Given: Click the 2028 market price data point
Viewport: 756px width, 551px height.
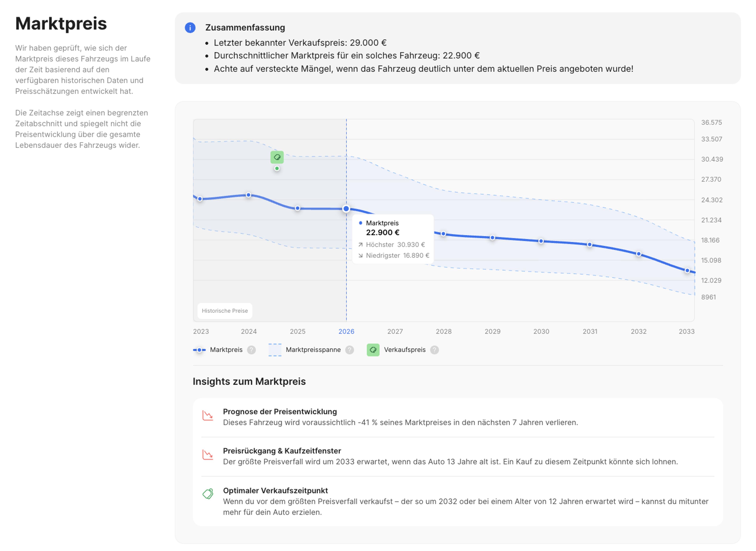Looking at the screenshot, I should pyautogui.click(x=443, y=234).
